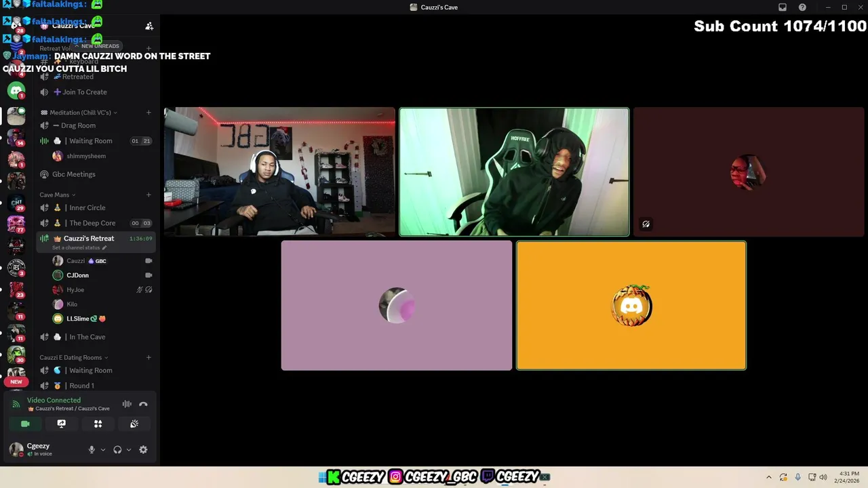Viewport: 868px width, 488px height.
Task: Jump to New Unreads banner
Action: pos(96,46)
